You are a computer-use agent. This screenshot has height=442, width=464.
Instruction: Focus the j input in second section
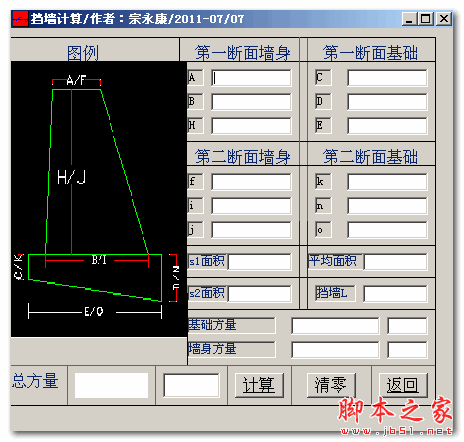[x=251, y=230]
